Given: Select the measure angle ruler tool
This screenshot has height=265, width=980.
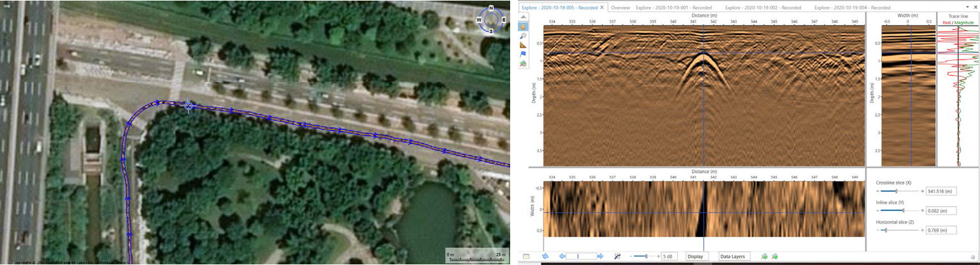Looking at the screenshot, I should coord(524,45).
